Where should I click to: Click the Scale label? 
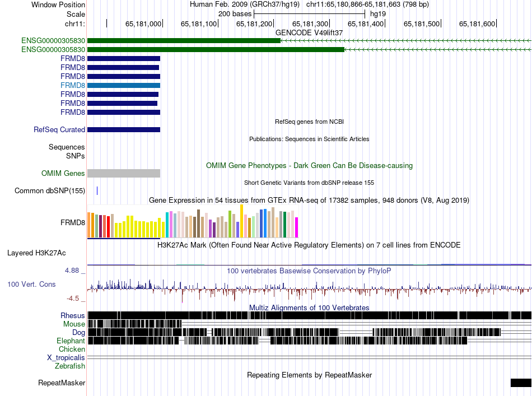click(76, 14)
